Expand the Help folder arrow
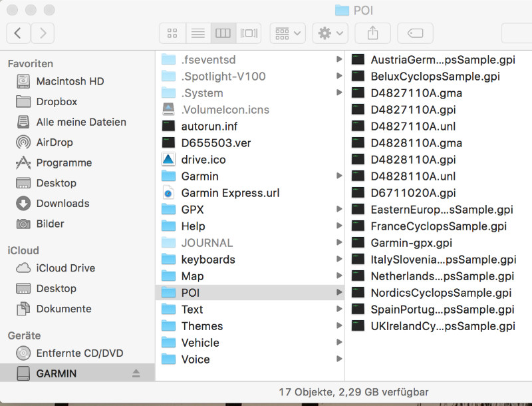Image resolution: width=532 pixels, height=406 pixels. (x=338, y=226)
